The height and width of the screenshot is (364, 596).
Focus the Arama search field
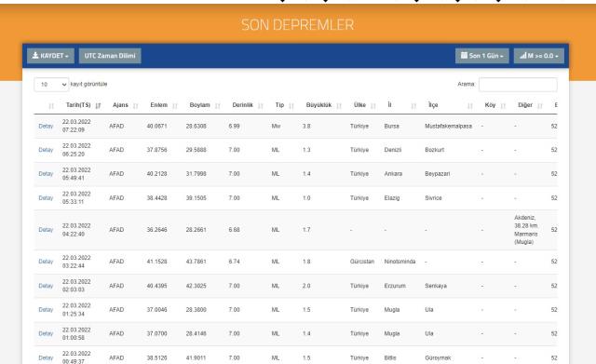click(x=518, y=85)
